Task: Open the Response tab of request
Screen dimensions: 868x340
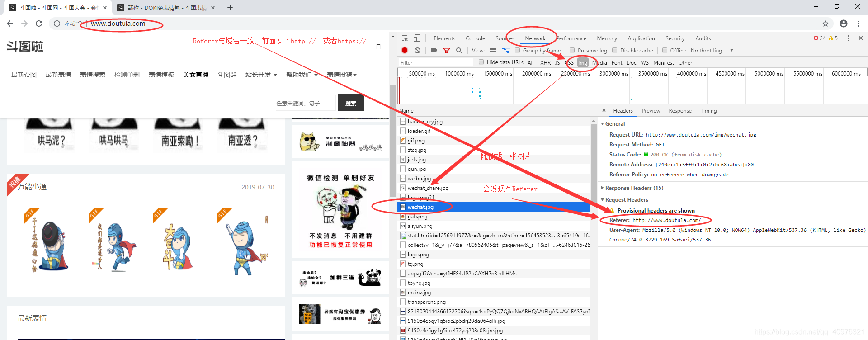Action: click(x=680, y=110)
